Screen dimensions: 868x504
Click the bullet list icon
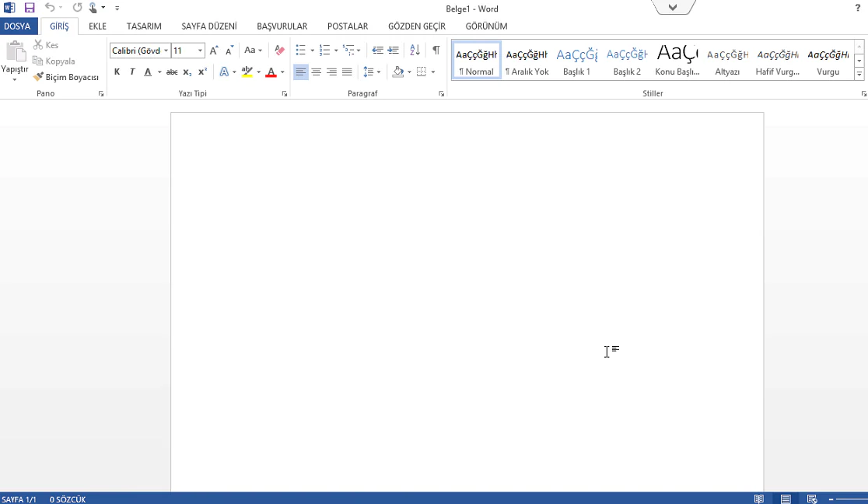(x=301, y=51)
